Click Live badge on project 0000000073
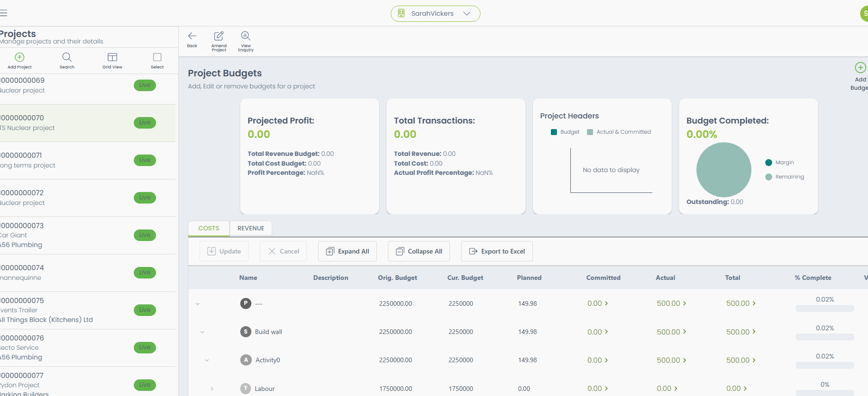 click(x=145, y=235)
